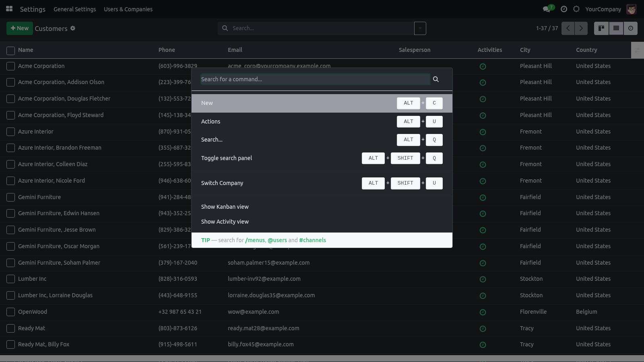Choose Show Kanban view command
The image size is (644, 362).
[x=322, y=207]
